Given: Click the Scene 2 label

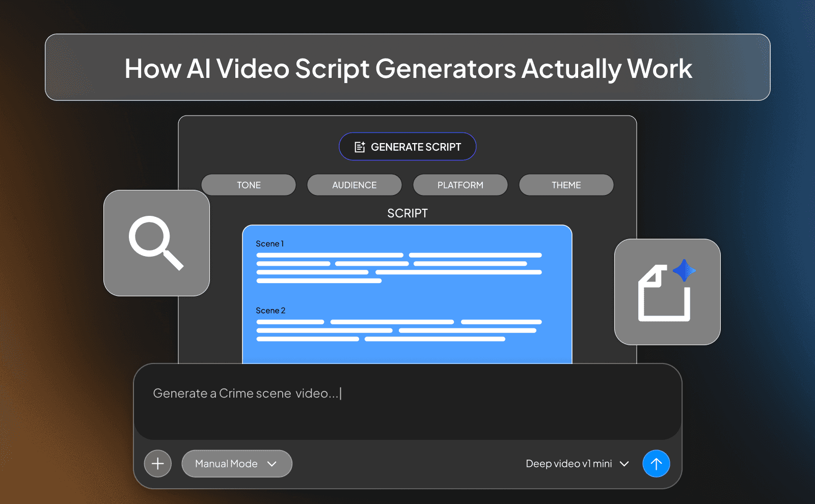Looking at the screenshot, I should (270, 311).
